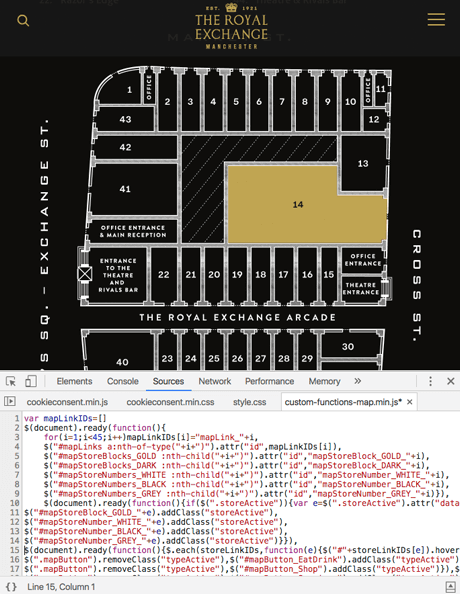Select store unit 15 on map
The width and height of the screenshot is (460, 594).
coord(329,275)
